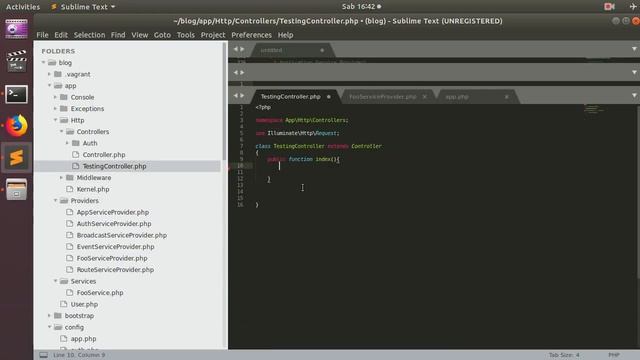Expand the .vagrant folder arrow
Viewport: 640px width, 360px height.
(x=49, y=74)
